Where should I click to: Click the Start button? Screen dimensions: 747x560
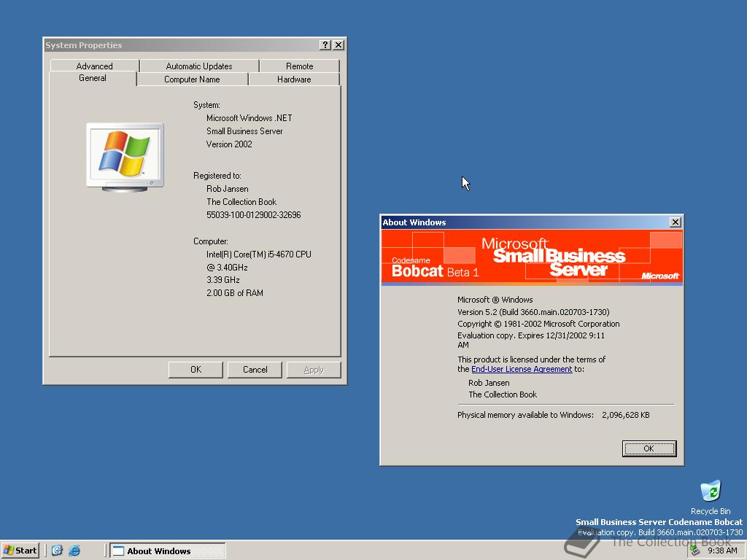(x=20, y=551)
